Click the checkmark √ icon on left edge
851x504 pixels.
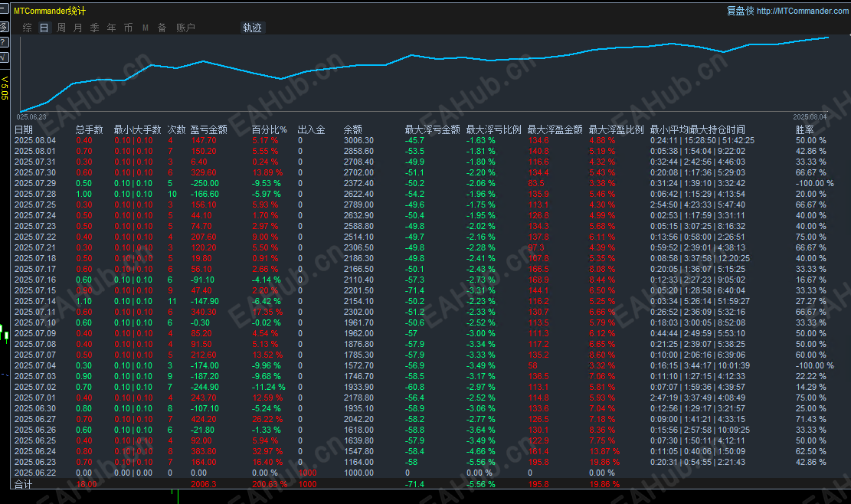4,57
